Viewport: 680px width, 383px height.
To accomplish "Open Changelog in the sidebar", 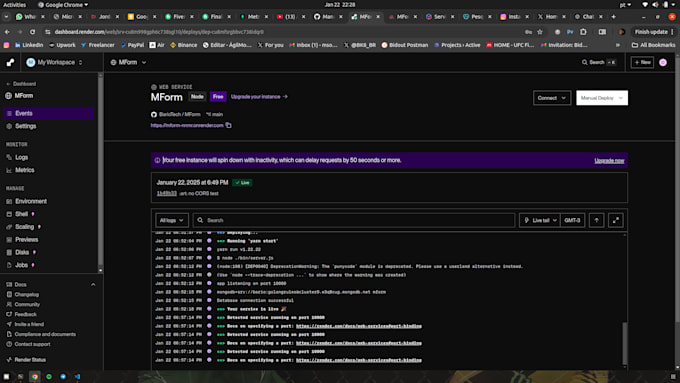I will (x=26, y=295).
